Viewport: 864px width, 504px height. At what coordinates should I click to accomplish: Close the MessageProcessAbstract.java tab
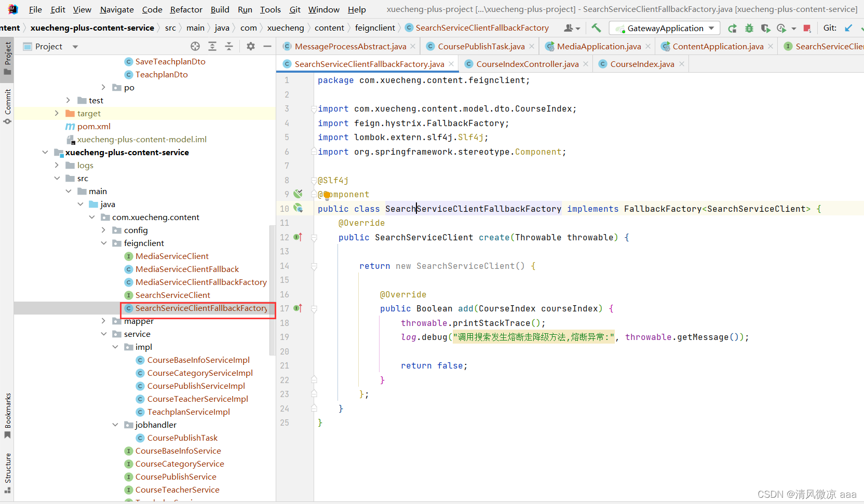click(x=413, y=46)
